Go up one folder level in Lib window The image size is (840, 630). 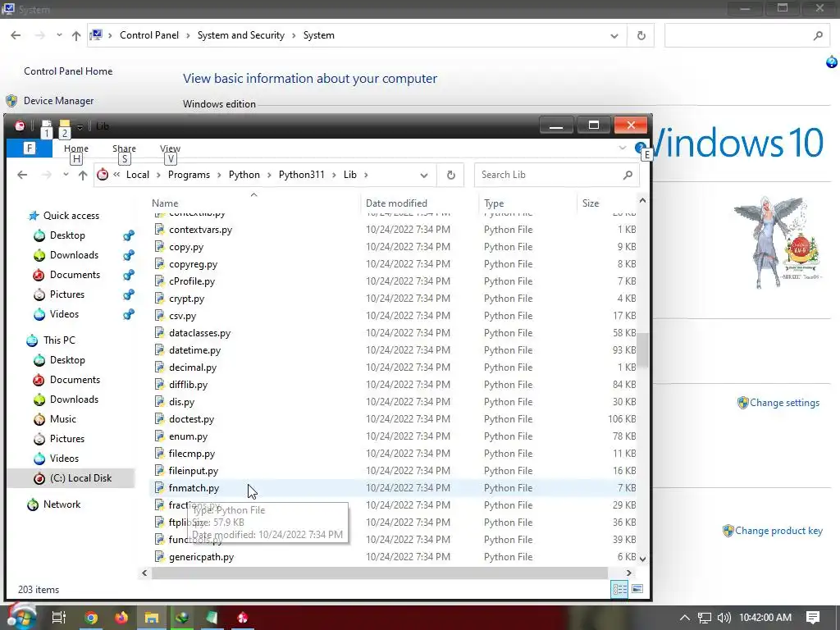pyautogui.click(x=83, y=175)
